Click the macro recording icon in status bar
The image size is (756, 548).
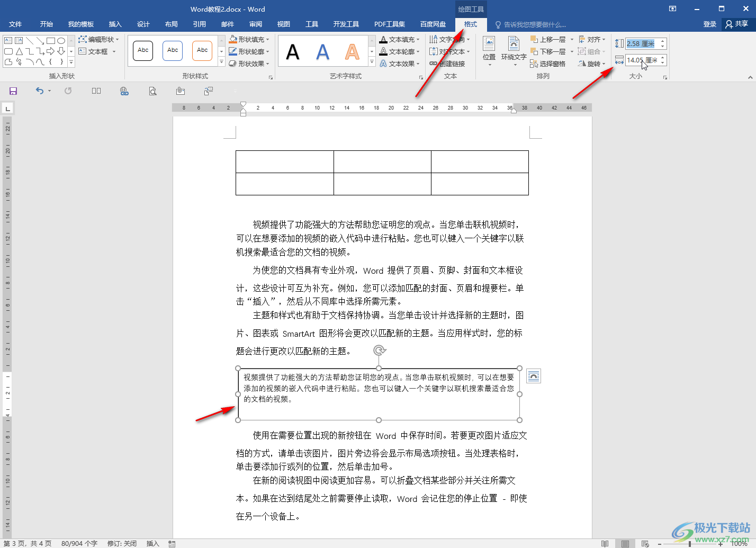[172, 543]
